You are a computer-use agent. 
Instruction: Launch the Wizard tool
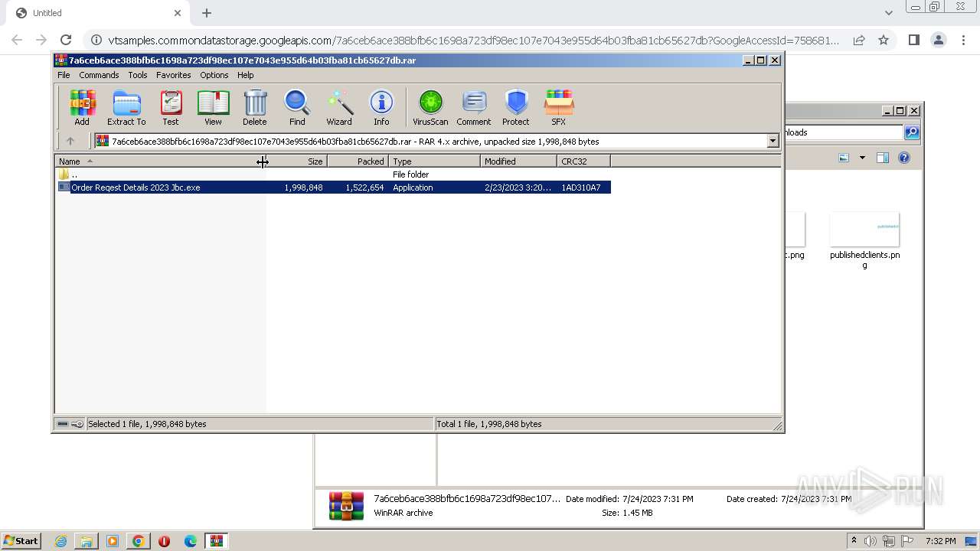339,107
